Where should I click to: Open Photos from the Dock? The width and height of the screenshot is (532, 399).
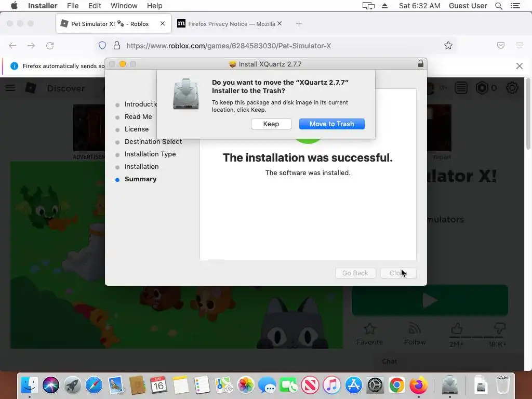click(245, 385)
